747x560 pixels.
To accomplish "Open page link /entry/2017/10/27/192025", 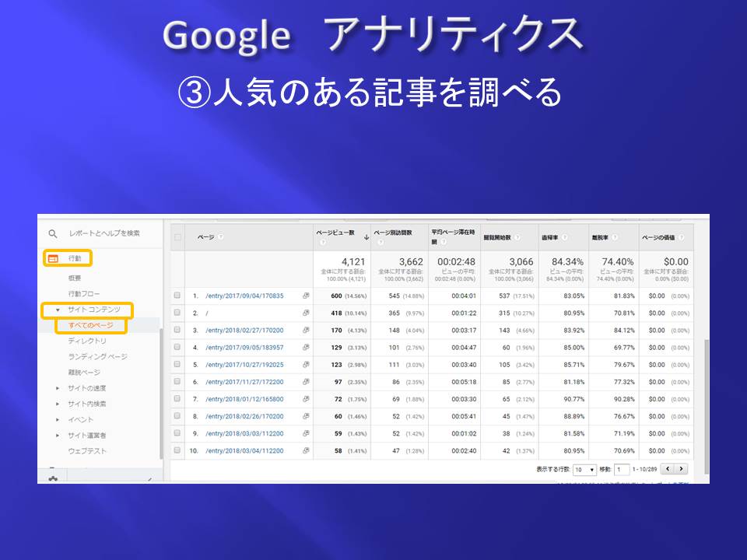I will [244, 364].
